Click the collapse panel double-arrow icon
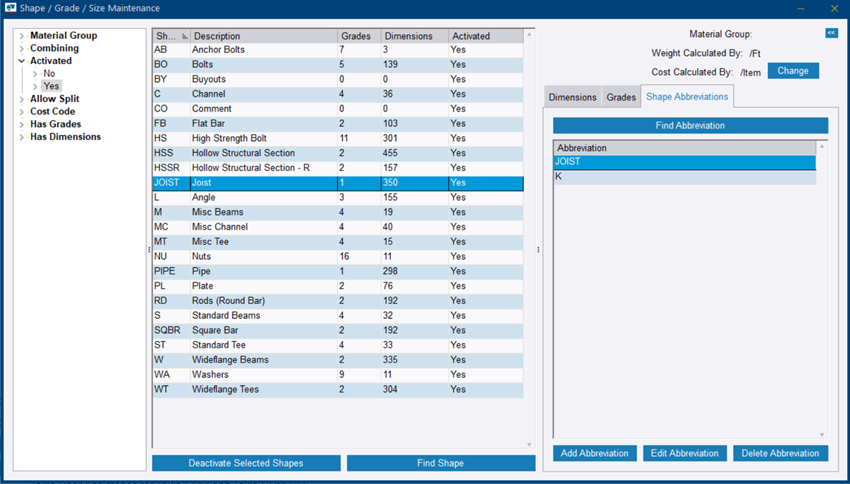The height and width of the screenshot is (484, 850). point(831,33)
